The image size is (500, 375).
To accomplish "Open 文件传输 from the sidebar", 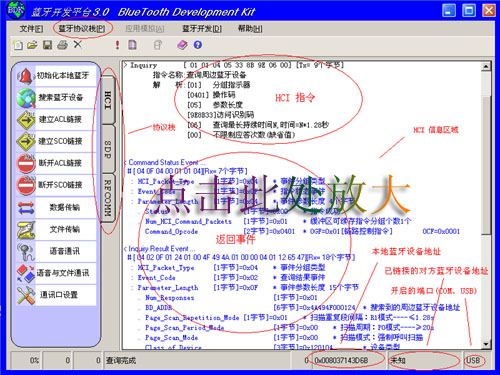I will point(56,229).
